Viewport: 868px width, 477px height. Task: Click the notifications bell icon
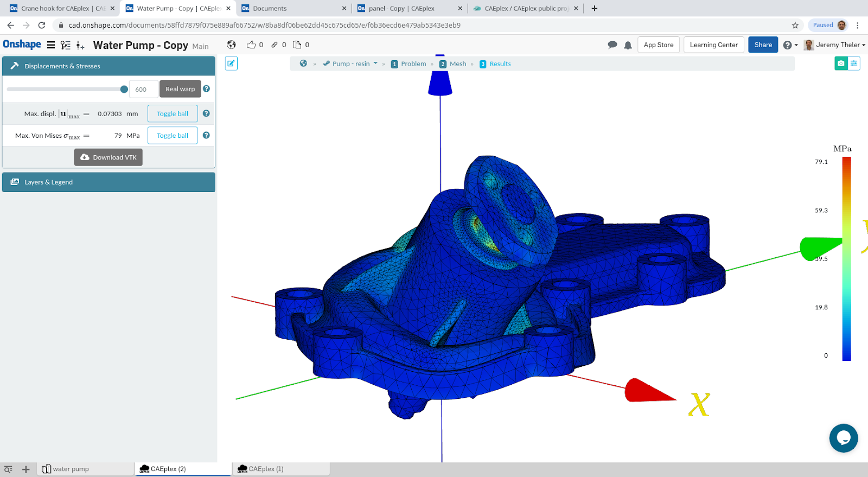(x=628, y=45)
